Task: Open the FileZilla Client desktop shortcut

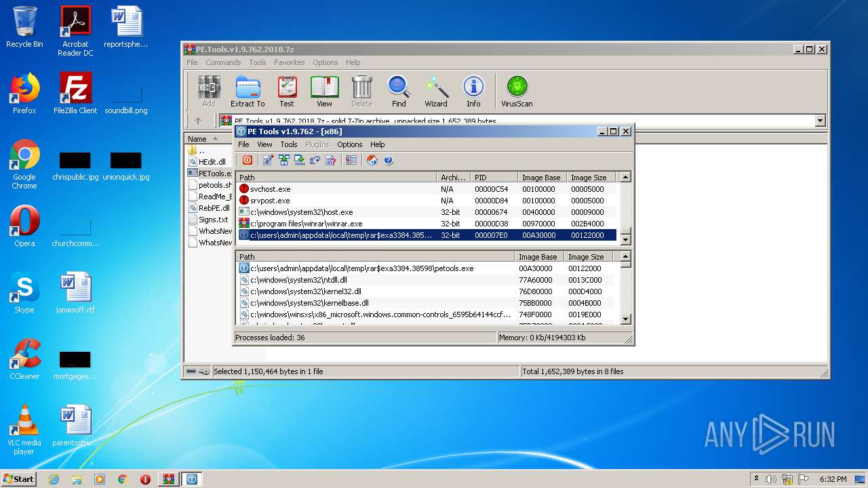Action: (75, 94)
